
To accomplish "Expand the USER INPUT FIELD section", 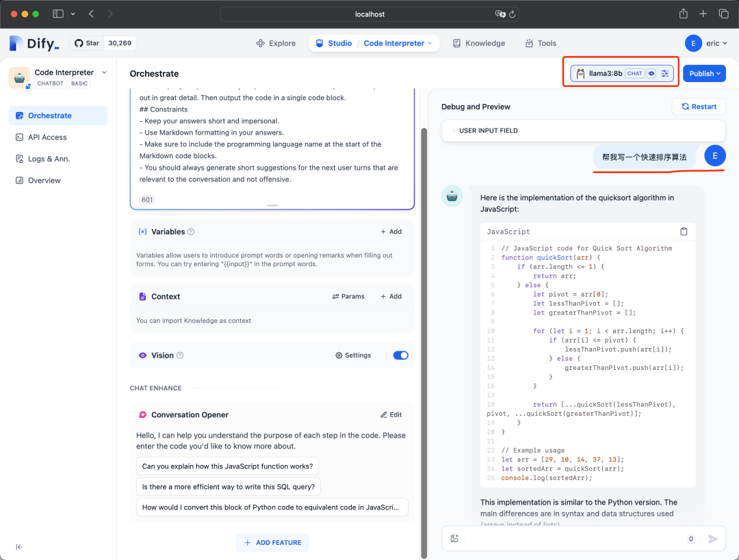I will click(x=583, y=131).
